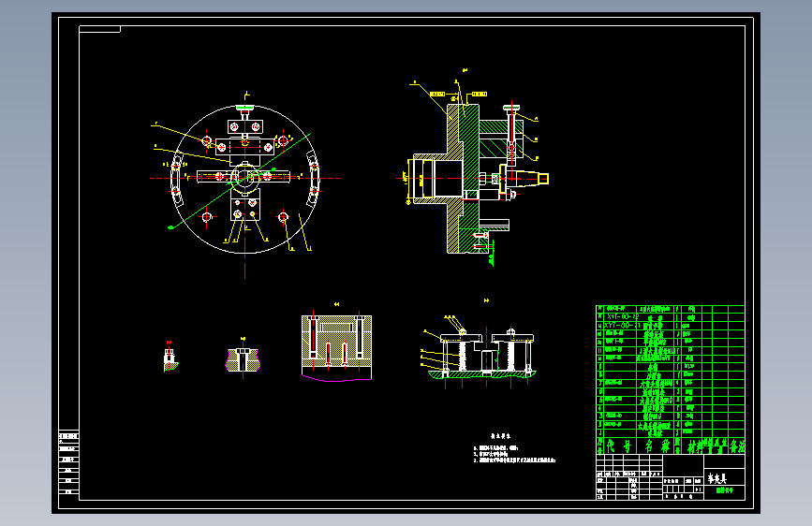The image size is (812, 526).
Task: Click the small empty label box at sheet top-left
Action: pos(100,29)
